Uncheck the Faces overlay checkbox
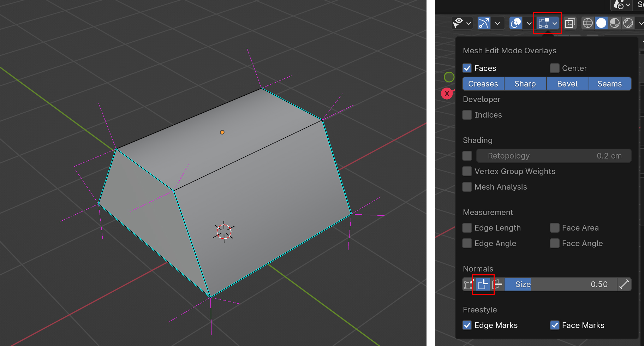Image resolution: width=644 pixels, height=346 pixels. pyautogui.click(x=467, y=68)
